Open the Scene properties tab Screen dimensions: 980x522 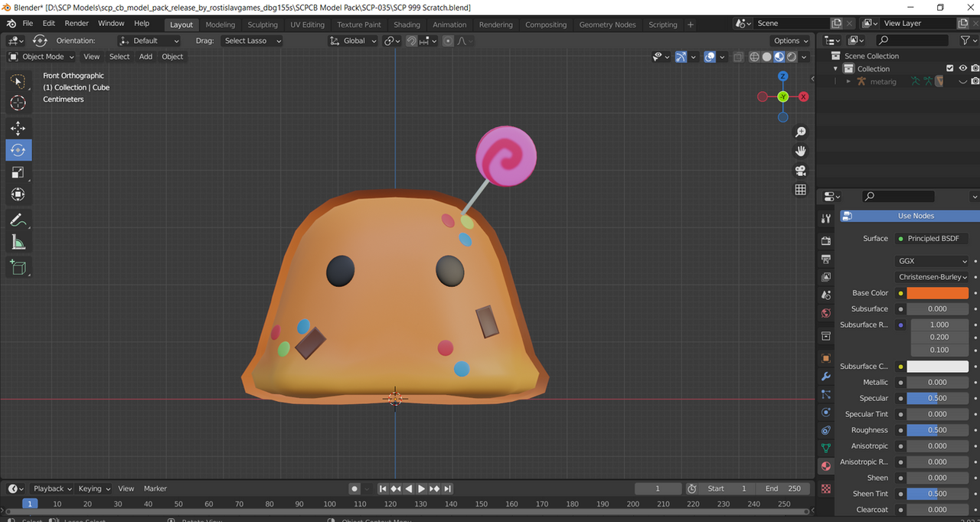tap(826, 295)
